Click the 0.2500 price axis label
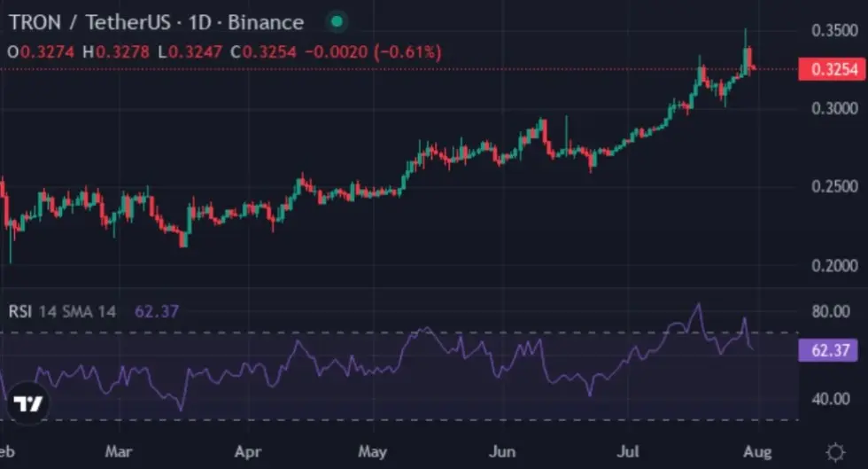Screen dimensions: 868x469 834,186
